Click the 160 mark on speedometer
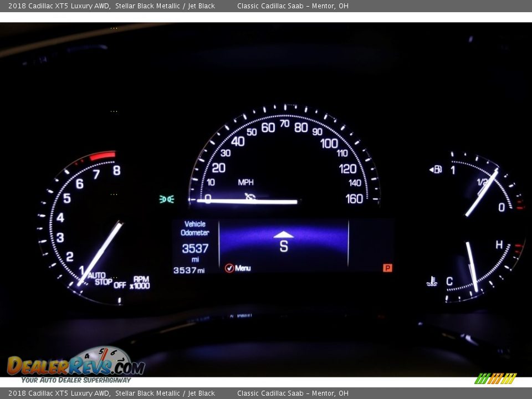 pos(355,199)
